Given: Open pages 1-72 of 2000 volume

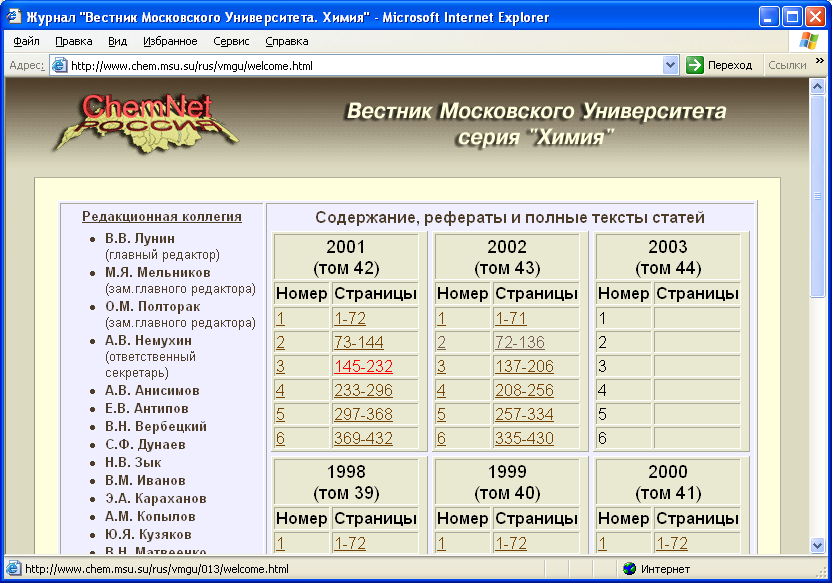Looking at the screenshot, I should (672, 543).
